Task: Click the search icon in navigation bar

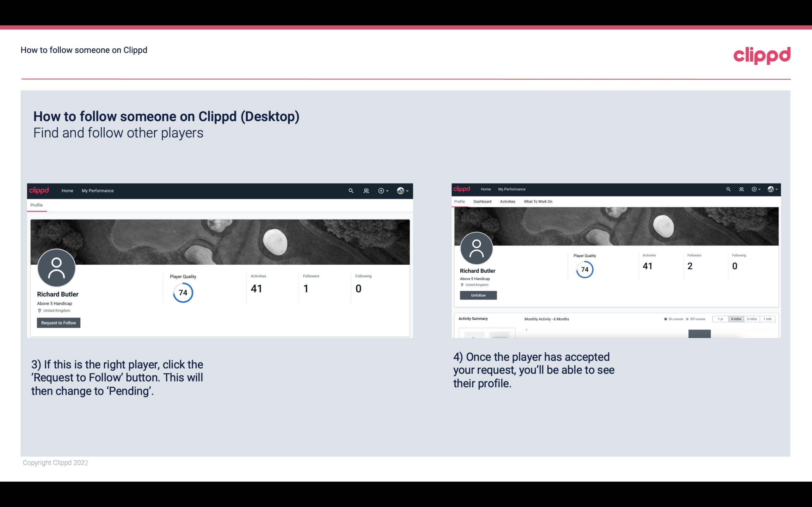Action: click(351, 190)
